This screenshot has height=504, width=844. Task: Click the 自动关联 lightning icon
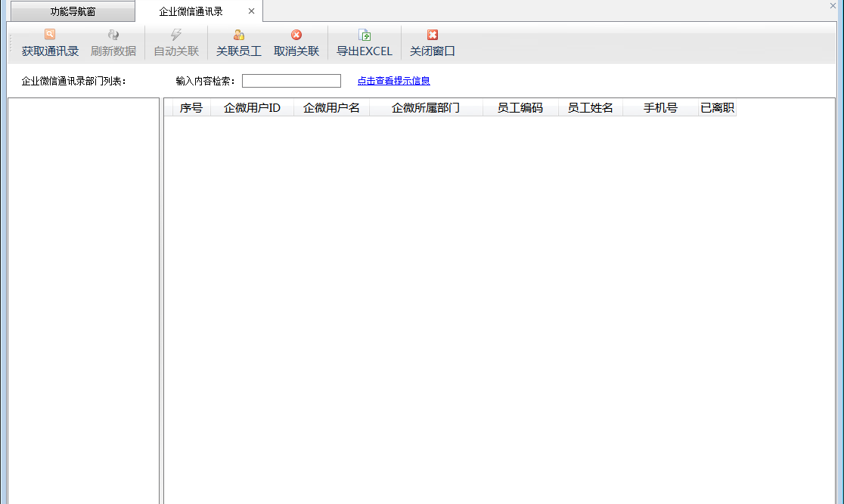176,35
